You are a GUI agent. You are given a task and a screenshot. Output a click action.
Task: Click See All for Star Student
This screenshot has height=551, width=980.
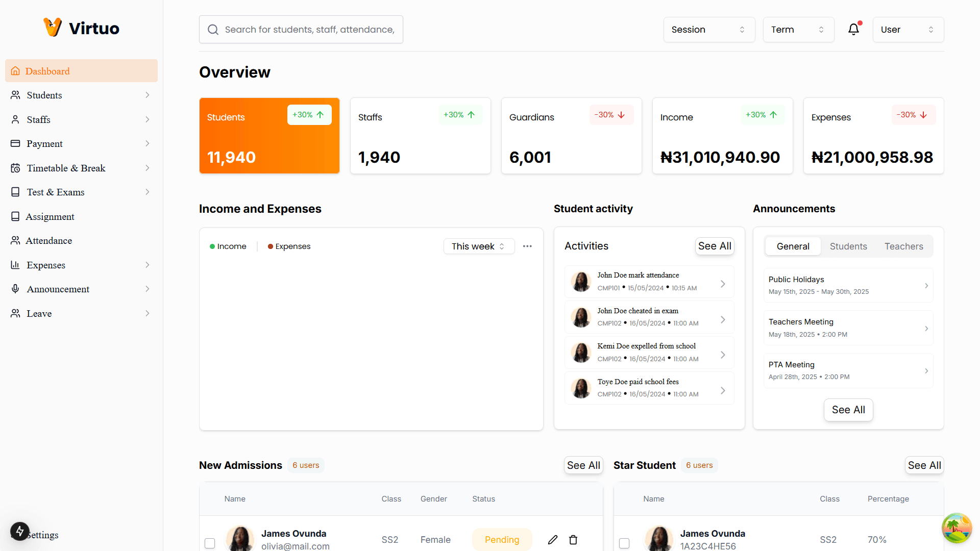(x=924, y=465)
